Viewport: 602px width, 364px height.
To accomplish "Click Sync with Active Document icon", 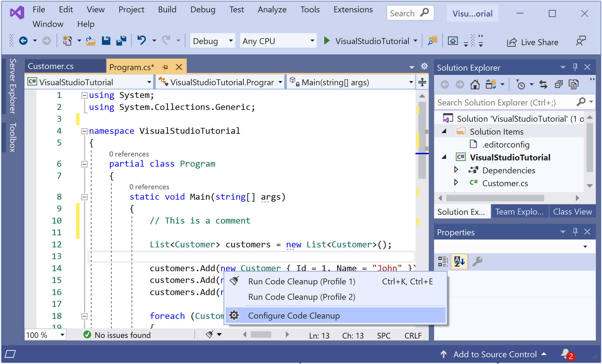I will click(543, 84).
